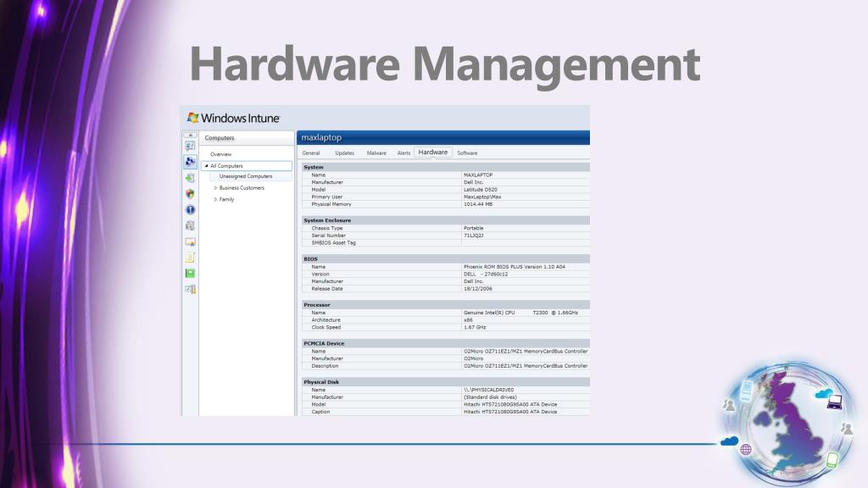This screenshot has height=488, width=868.
Task: Click the Physical Disk section header
Action: tap(446, 382)
